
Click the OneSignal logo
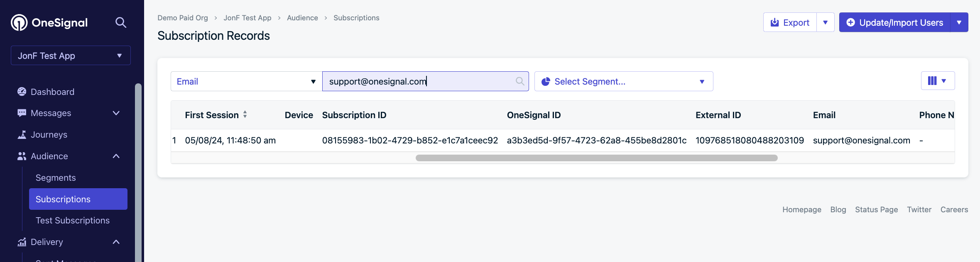49,22
